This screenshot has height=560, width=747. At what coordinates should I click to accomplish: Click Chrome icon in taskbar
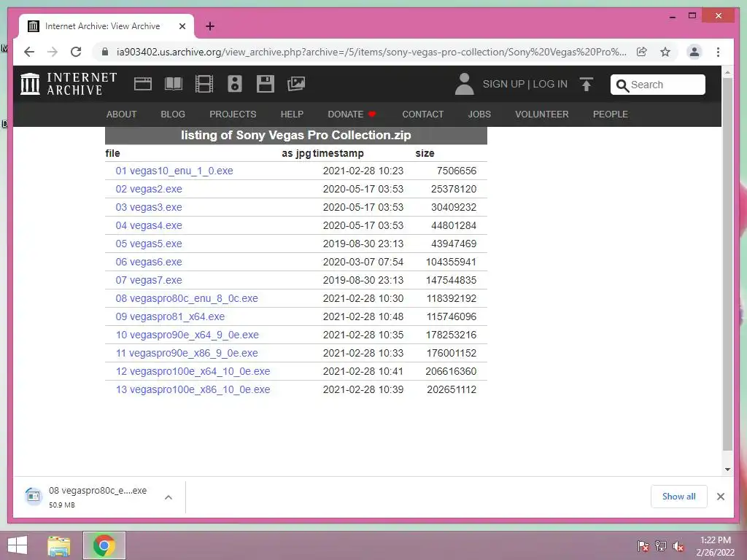104,545
